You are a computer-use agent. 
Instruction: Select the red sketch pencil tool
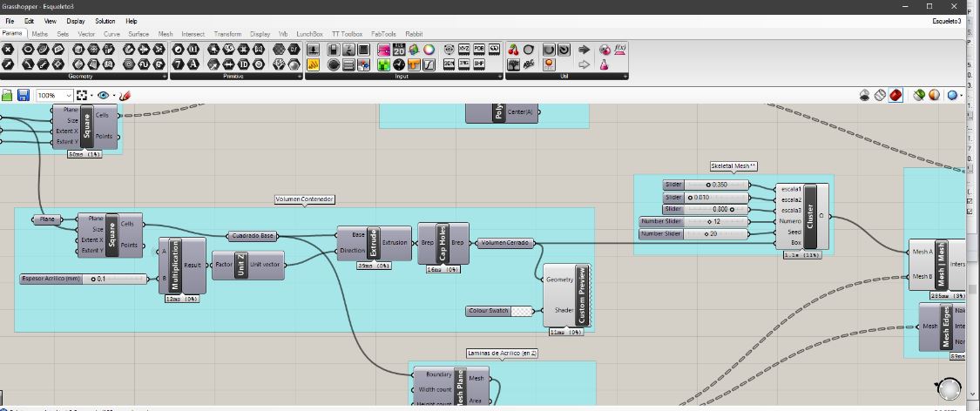tap(125, 96)
